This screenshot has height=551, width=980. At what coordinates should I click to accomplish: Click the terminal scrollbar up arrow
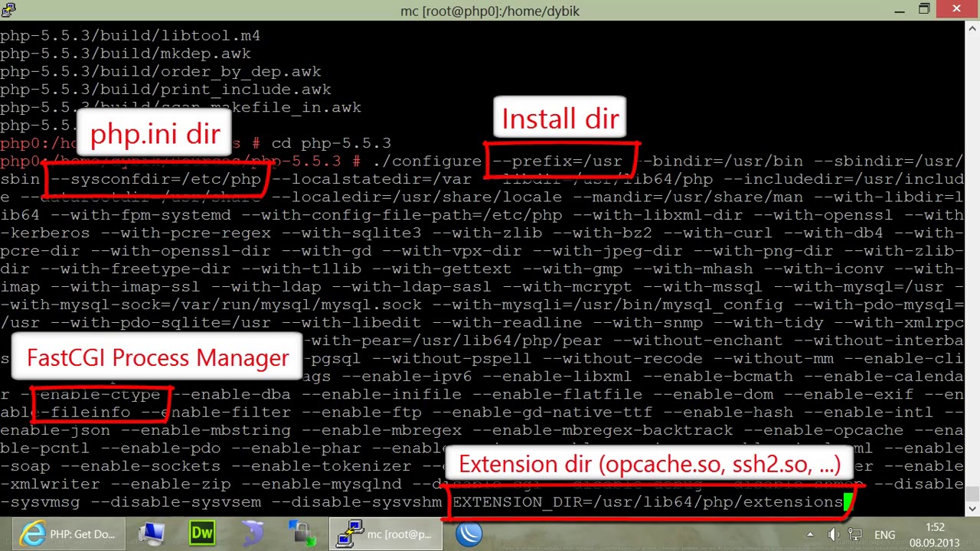click(972, 28)
